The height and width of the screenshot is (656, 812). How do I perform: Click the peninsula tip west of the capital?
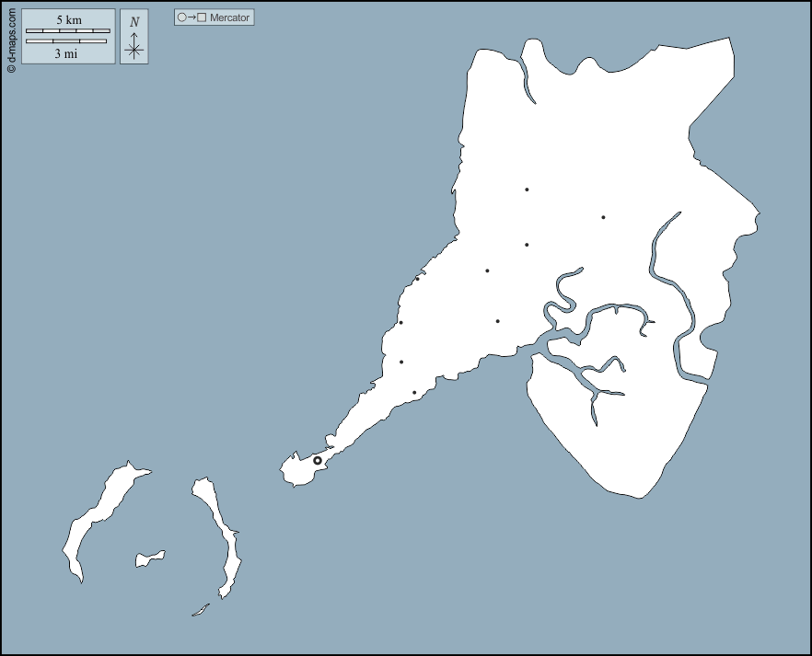pyautogui.click(x=293, y=471)
